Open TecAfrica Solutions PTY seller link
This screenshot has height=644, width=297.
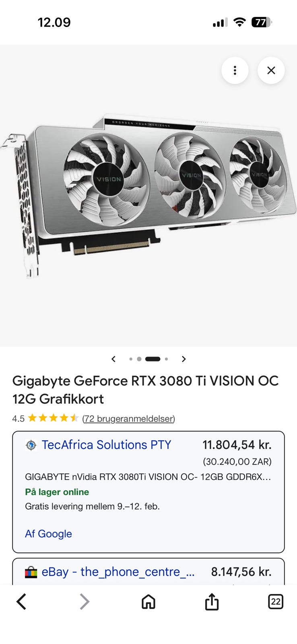pyautogui.click(x=107, y=445)
